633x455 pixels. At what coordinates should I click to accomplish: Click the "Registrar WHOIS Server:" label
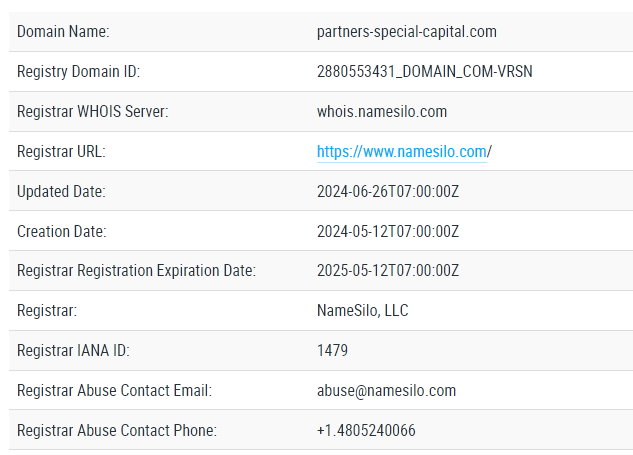[x=92, y=112]
